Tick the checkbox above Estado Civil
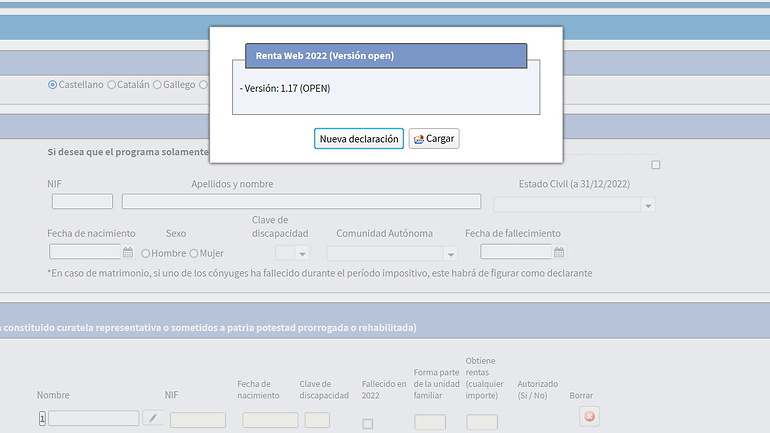Viewport: 770px width, 433px height. (x=656, y=164)
